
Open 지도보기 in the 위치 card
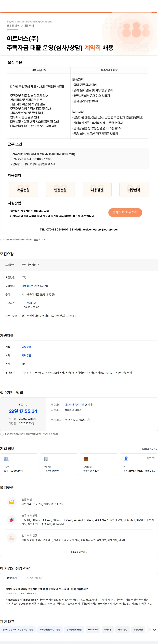tap(151, 458)
